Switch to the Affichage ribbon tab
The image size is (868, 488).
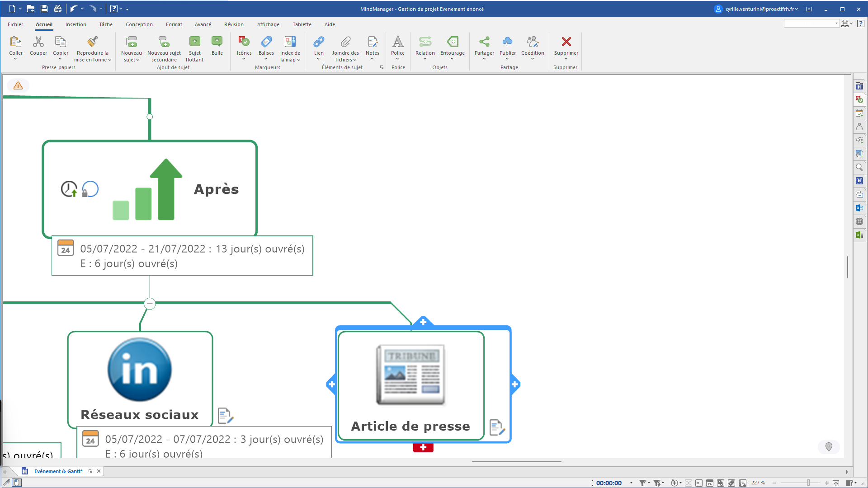coord(268,24)
